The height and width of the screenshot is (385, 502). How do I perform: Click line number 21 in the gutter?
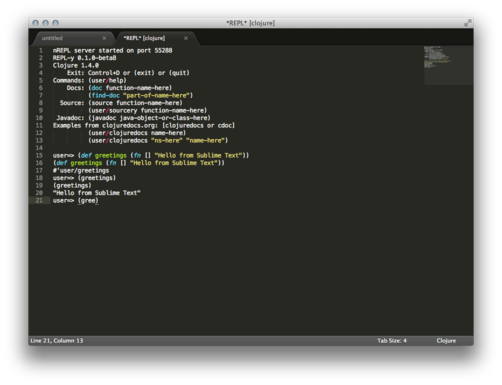tap(39, 200)
